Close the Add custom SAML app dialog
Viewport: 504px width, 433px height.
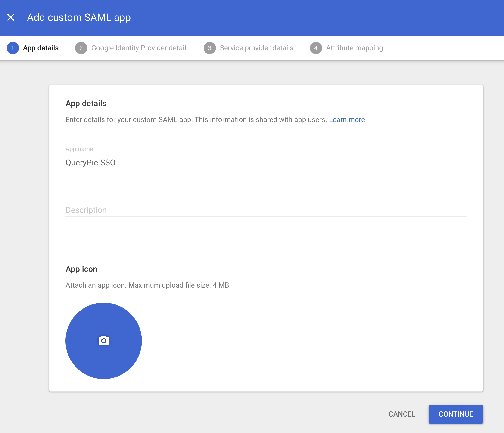(x=11, y=17)
